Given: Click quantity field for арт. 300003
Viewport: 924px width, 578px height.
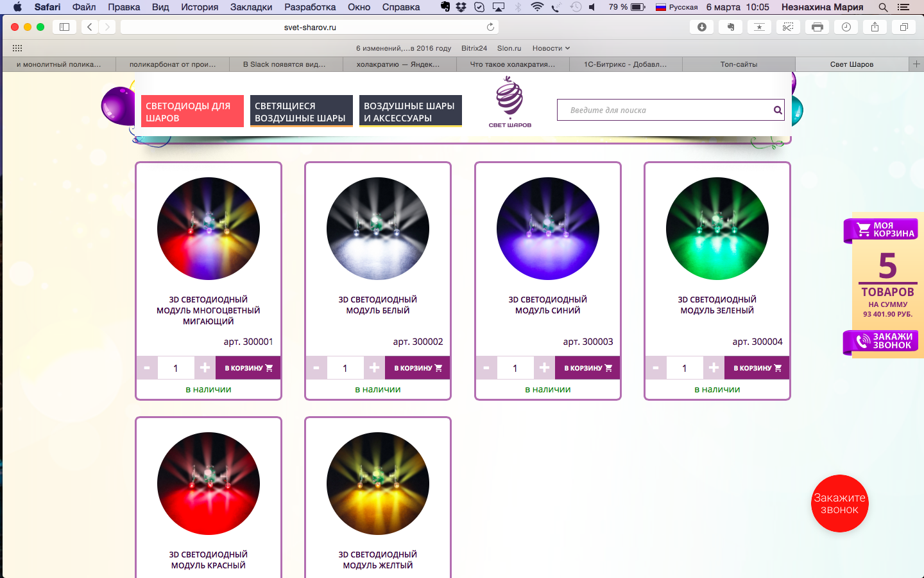Looking at the screenshot, I should click(x=515, y=368).
